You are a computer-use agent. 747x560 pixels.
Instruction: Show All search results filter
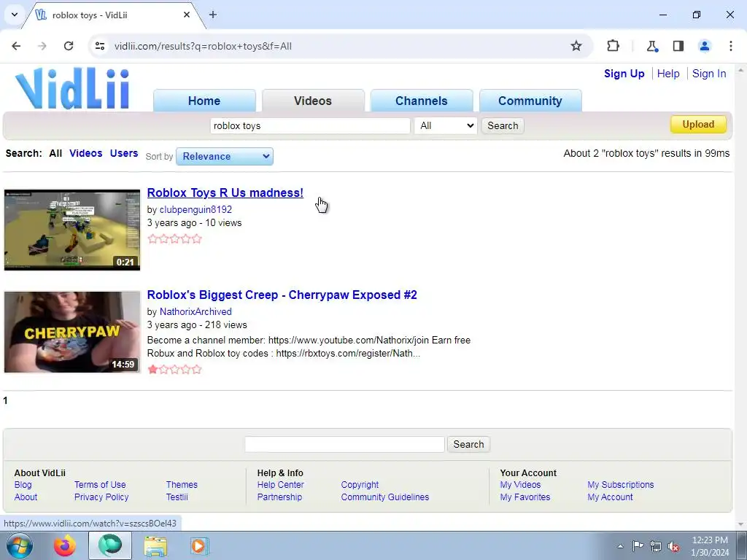tap(55, 153)
